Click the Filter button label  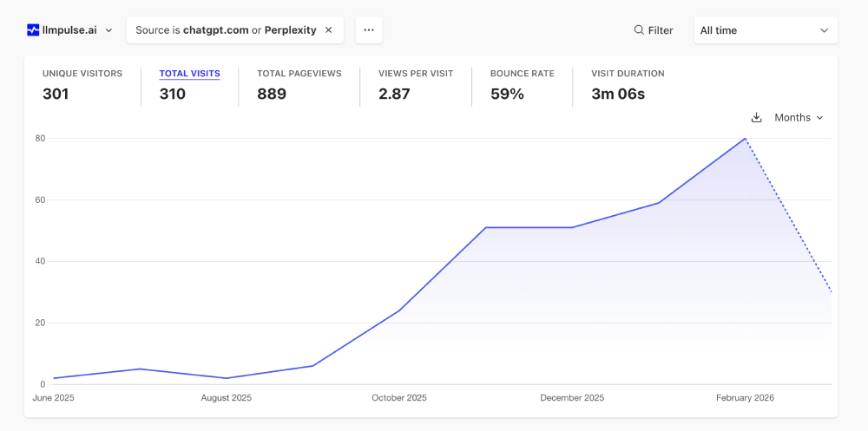click(x=661, y=30)
